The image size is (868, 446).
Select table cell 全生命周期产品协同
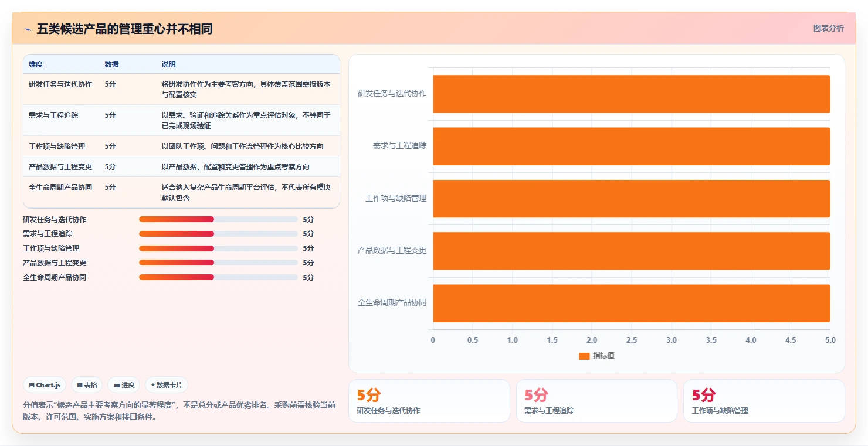pyautogui.click(x=60, y=188)
